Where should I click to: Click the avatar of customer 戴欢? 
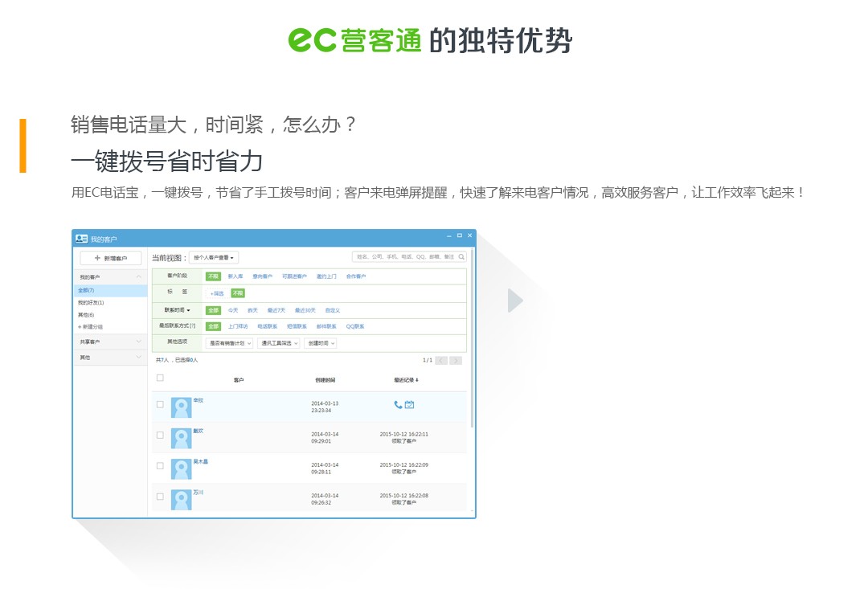(x=181, y=438)
